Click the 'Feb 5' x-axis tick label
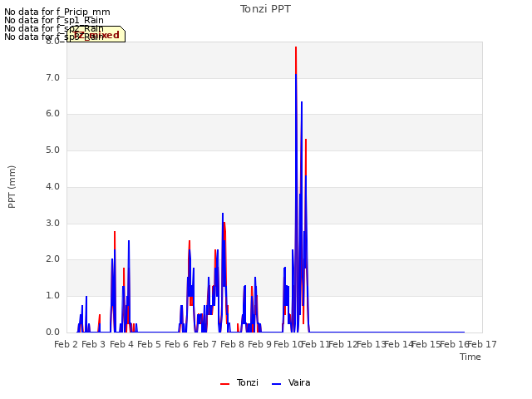 pyautogui.click(x=149, y=344)
